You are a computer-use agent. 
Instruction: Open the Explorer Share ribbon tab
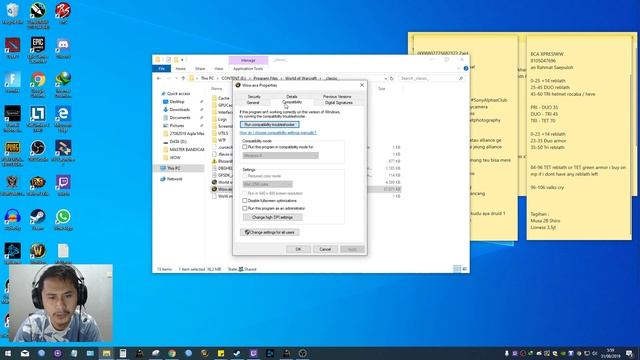point(200,69)
